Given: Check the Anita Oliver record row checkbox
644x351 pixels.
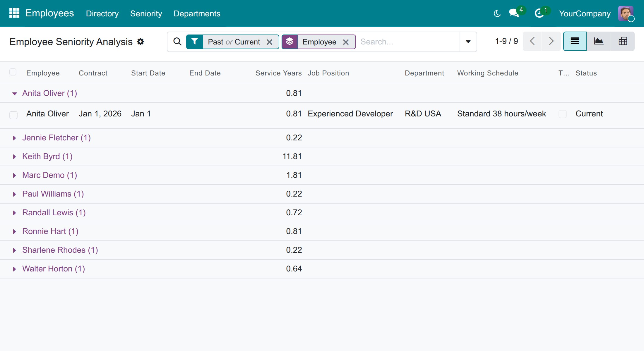Looking at the screenshot, I should coord(13,115).
